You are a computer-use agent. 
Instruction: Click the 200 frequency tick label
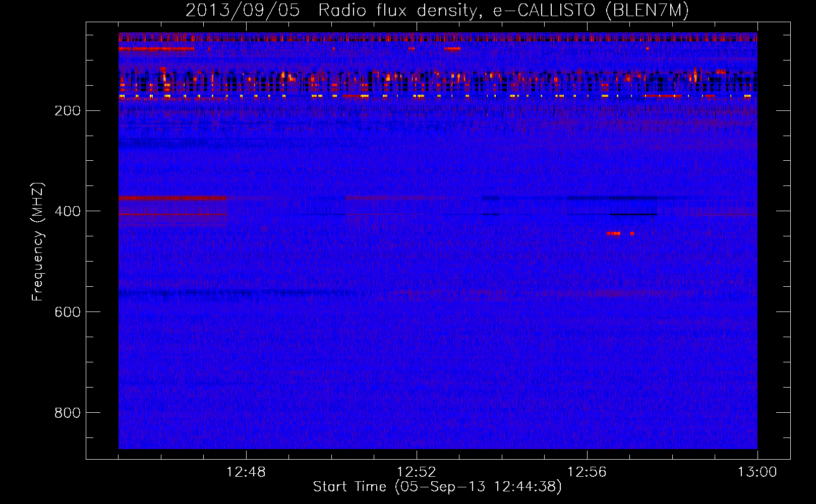[68, 111]
